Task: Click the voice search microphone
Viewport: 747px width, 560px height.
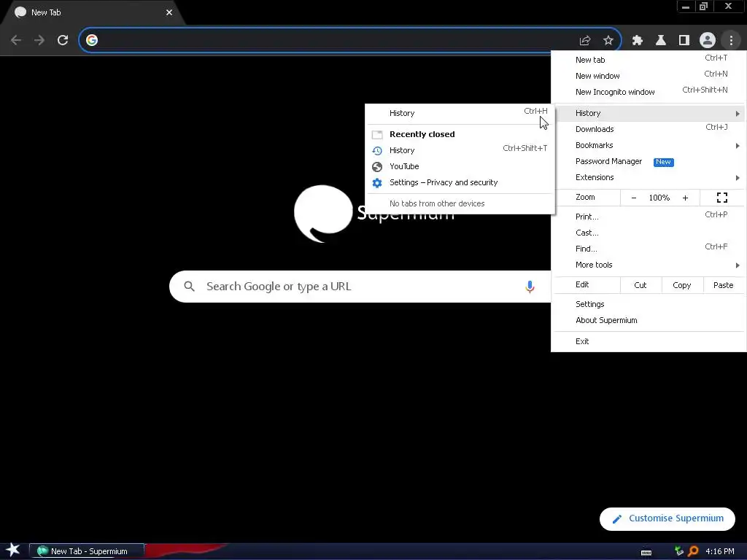Action: [x=530, y=287]
